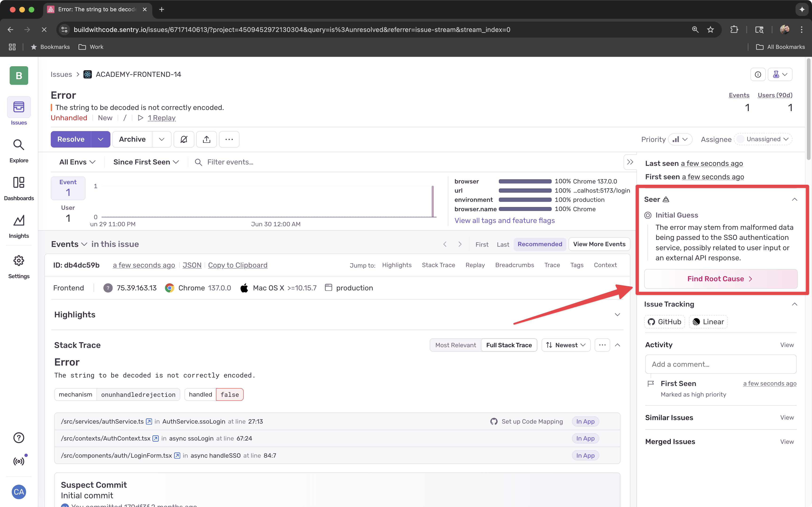
Task: Select the First event option
Action: pyautogui.click(x=482, y=244)
